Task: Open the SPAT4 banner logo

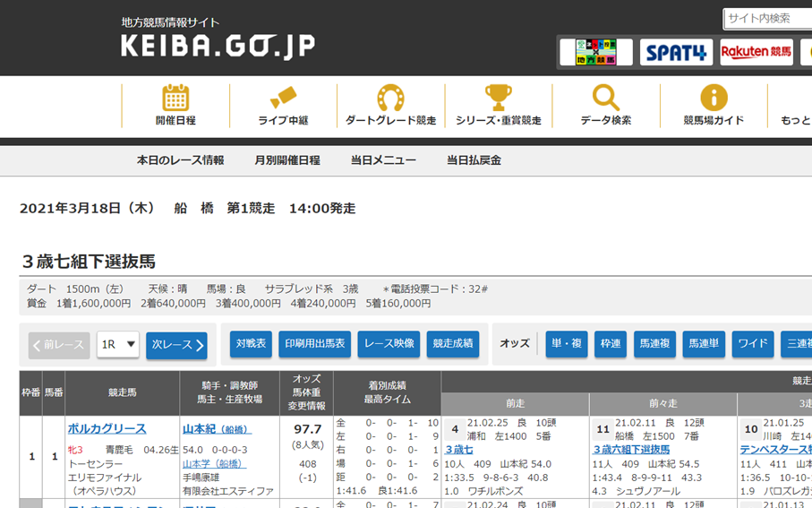Action: (x=676, y=52)
